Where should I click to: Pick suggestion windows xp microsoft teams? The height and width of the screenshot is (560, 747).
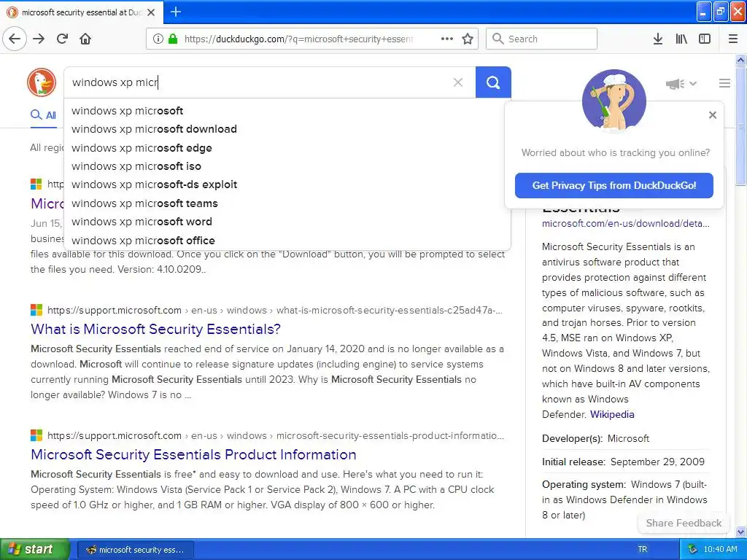point(287,203)
